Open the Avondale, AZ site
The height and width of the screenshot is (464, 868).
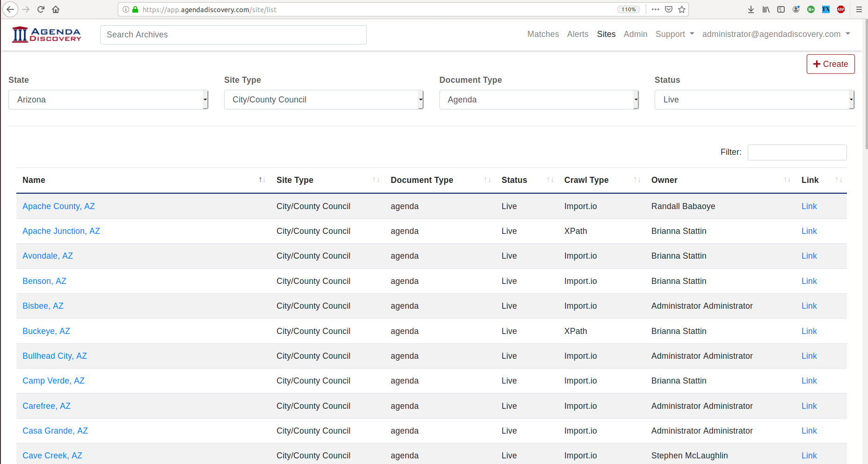pyautogui.click(x=48, y=256)
